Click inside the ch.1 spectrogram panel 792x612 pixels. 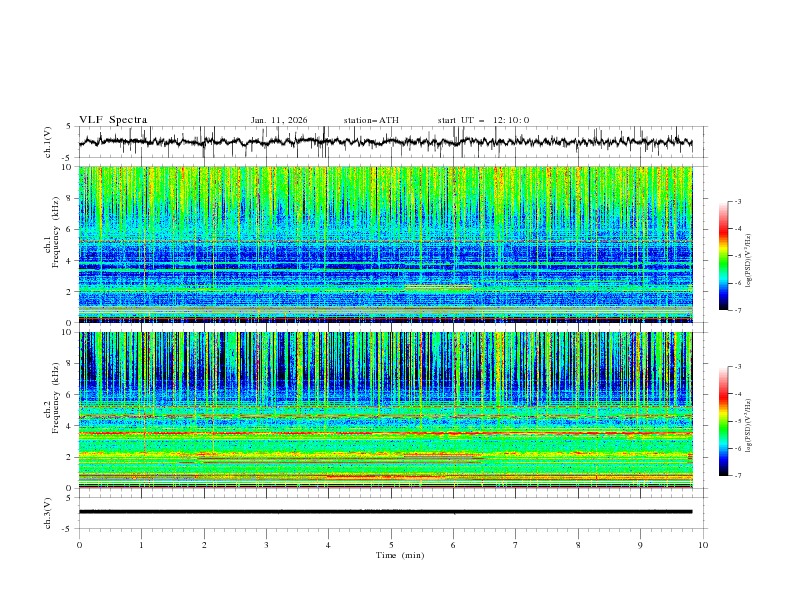click(386, 244)
